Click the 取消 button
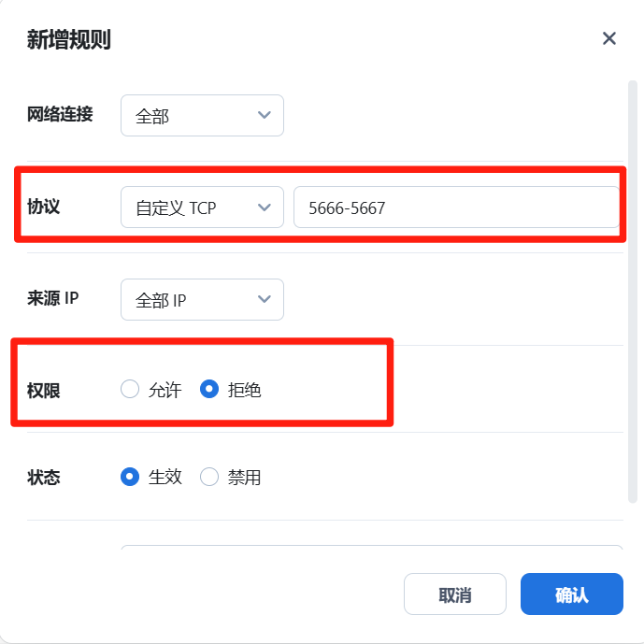Viewport: 644px width, 644px height. [x=455, y=594]
